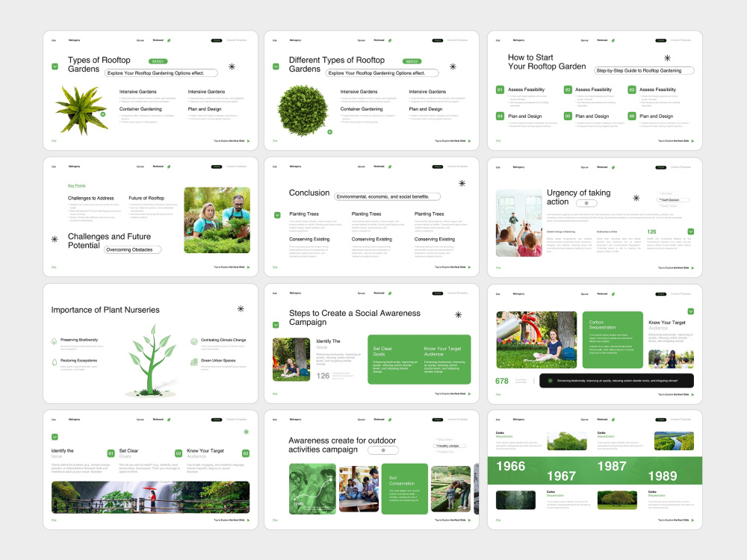
Task: Click Step-by-Step Guide to Rooftop Gardening pill
Action: tap(644, 70)
